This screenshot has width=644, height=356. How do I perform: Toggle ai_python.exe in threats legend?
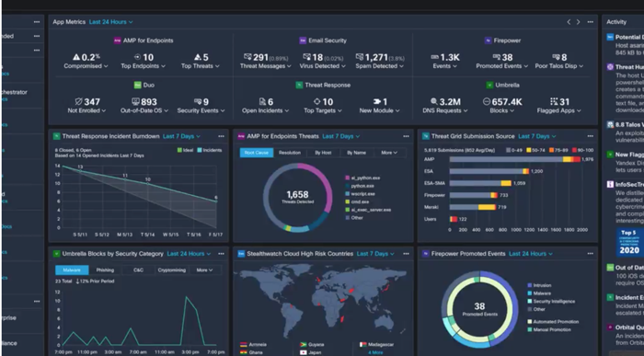point(362,178)
